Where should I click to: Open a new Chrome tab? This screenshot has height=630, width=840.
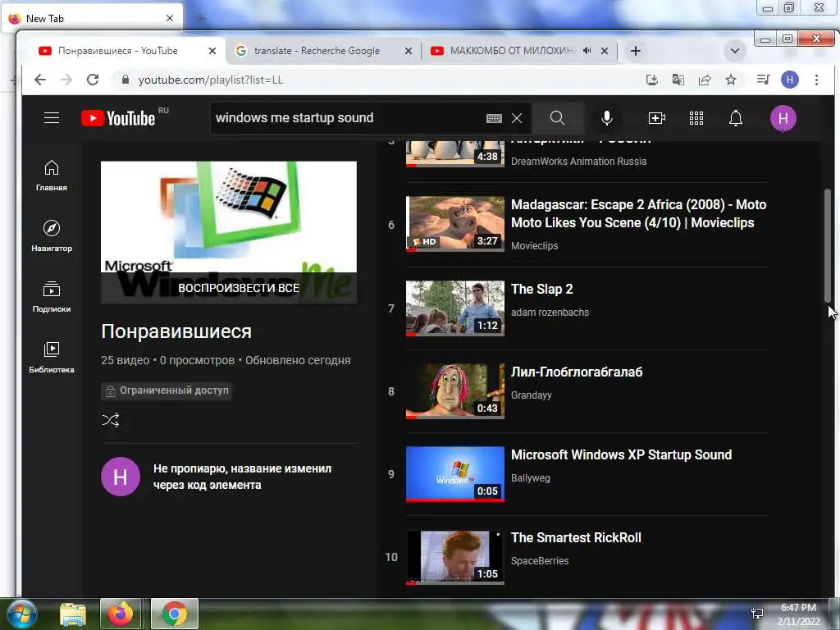coord(636,51)
